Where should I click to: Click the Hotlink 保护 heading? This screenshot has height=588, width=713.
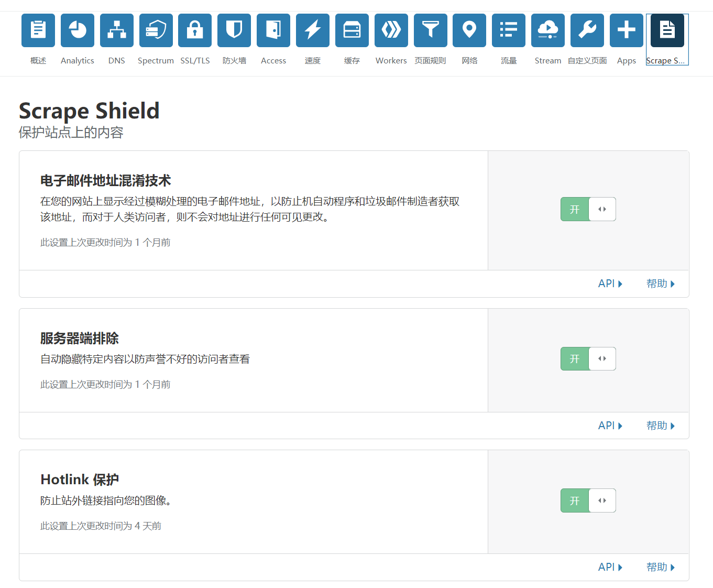80,480
